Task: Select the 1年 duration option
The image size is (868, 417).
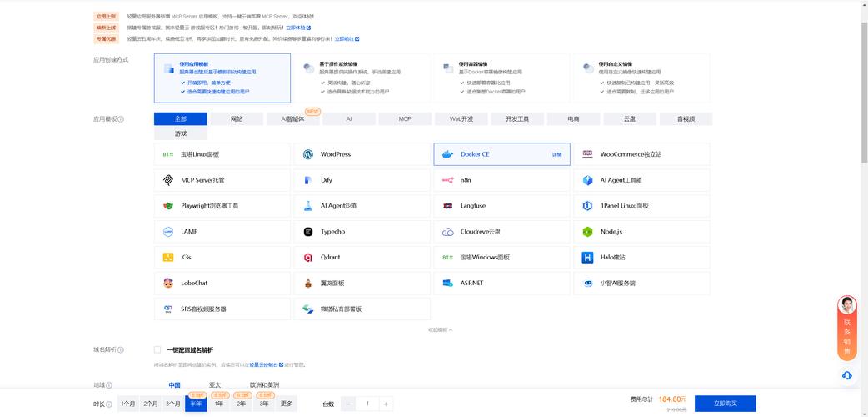Action: 218,404
